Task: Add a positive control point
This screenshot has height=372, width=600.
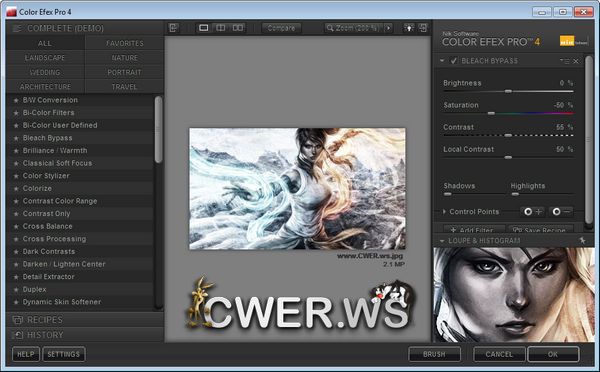Action: [533, 212]
